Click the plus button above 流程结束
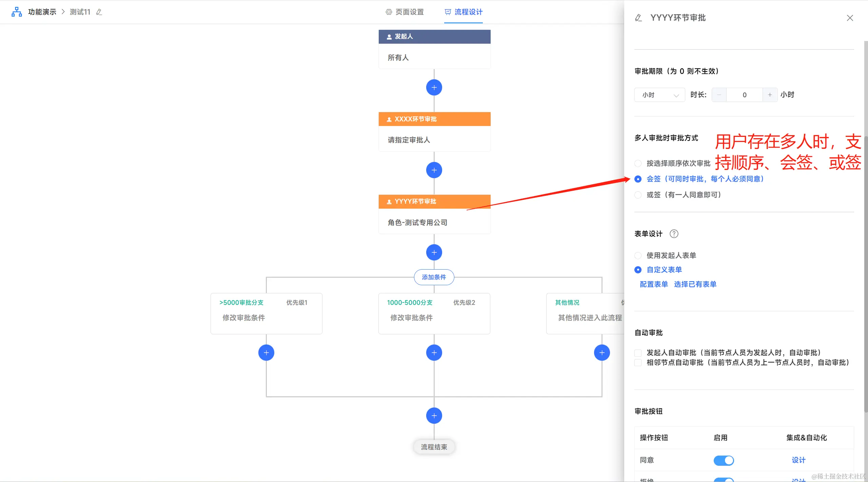This screenshot has height=482, width=868. (434, 416)
